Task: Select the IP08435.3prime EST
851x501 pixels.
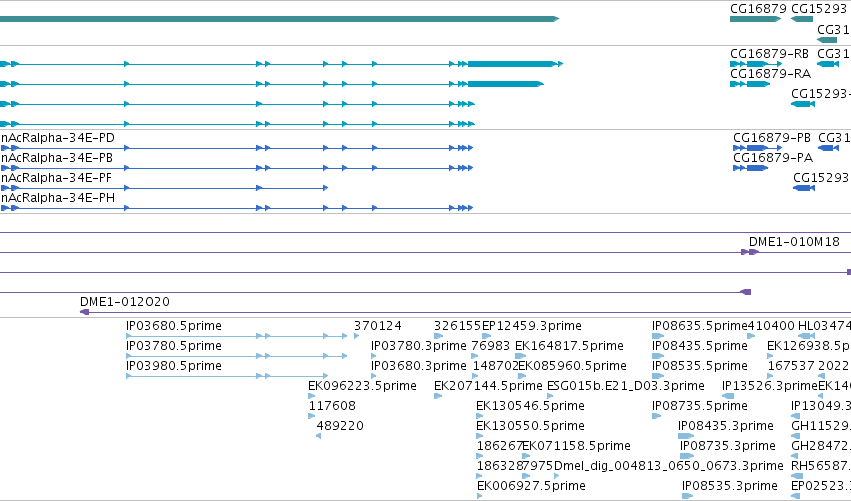Action: tap(687, 436)
